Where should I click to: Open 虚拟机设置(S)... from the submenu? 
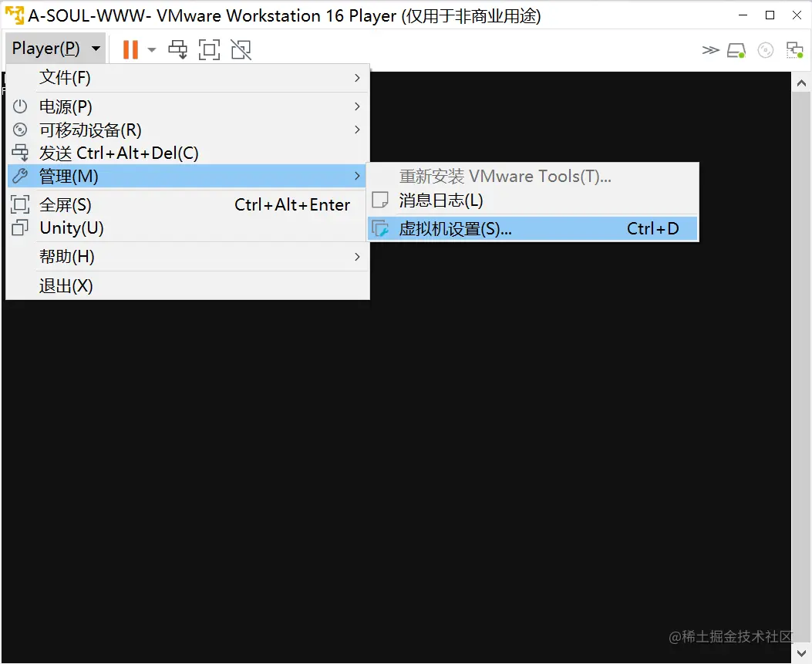click(x=533, y=228)
